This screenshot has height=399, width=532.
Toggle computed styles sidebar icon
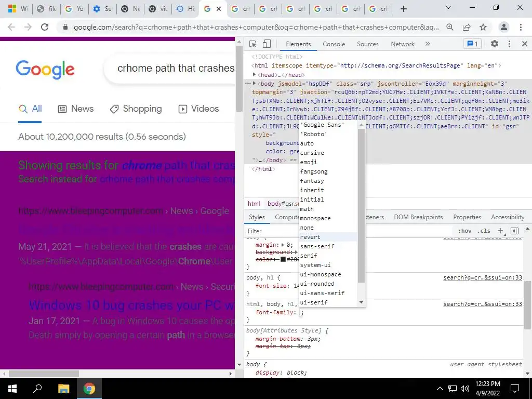coord(514,231)
